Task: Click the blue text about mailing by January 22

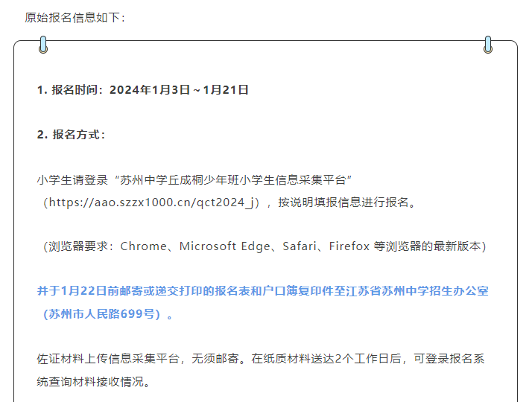Action: click(262, 291)
